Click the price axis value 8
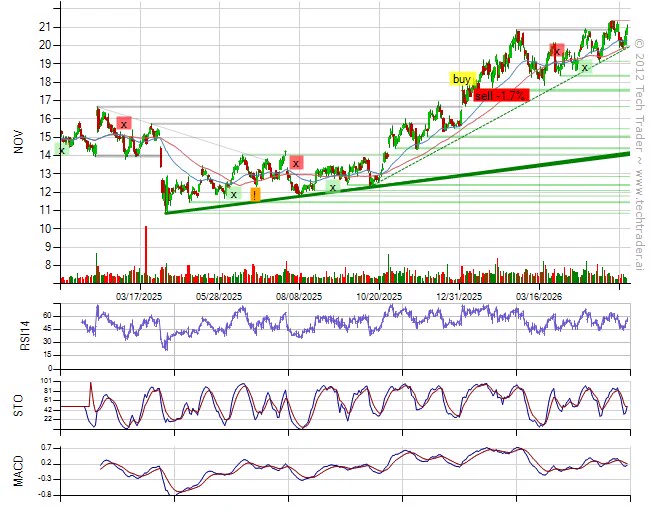 click(x=47, y=265)
